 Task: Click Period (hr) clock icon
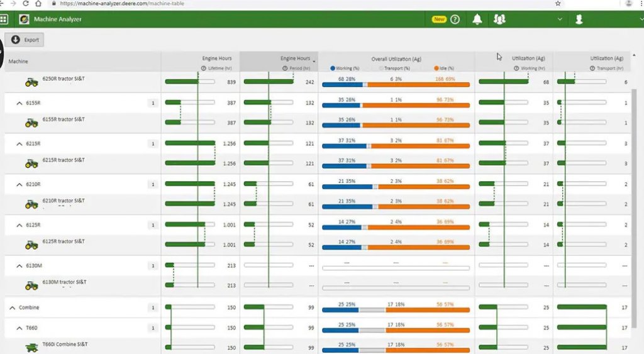coord(285,68)
